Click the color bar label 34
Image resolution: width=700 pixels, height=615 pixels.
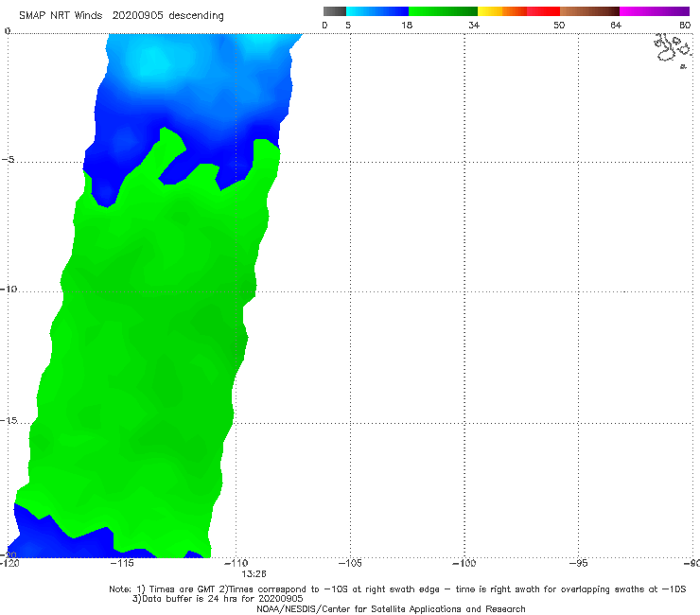pos(474,26)
